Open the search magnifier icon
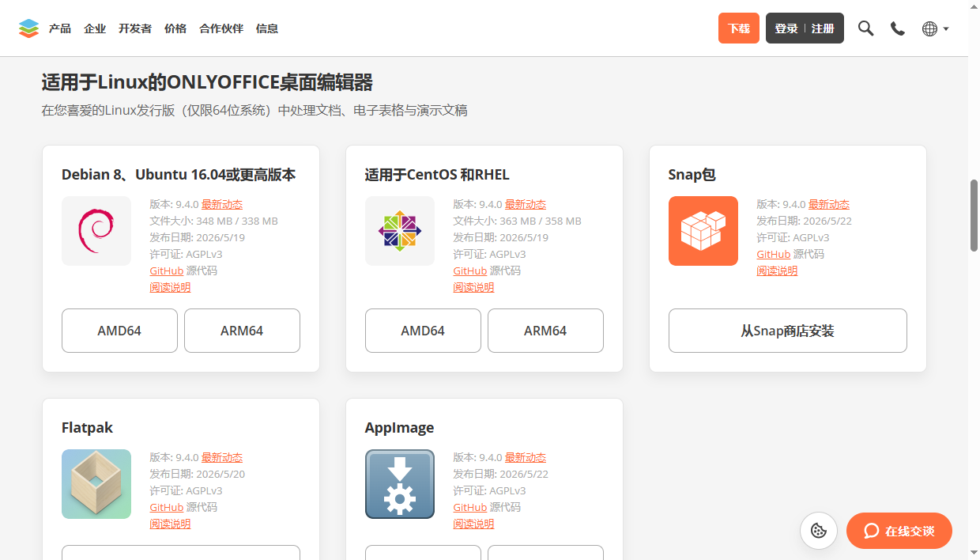This screenshot has width=980, height=560. click(866, 28)
